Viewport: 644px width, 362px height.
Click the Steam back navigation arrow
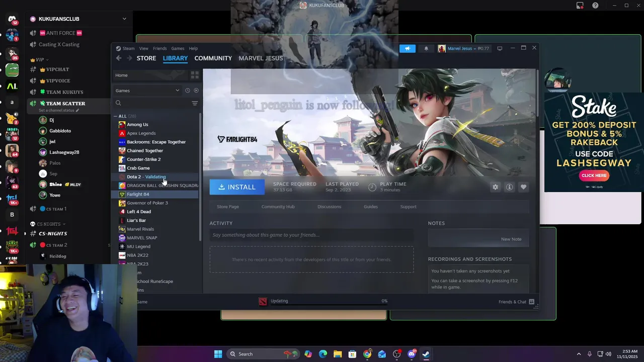119,58
